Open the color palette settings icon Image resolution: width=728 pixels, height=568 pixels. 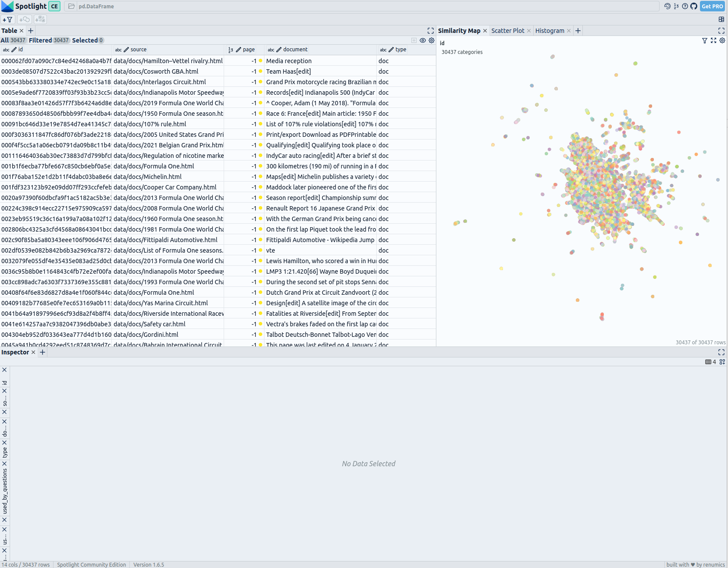click(667, 6)
